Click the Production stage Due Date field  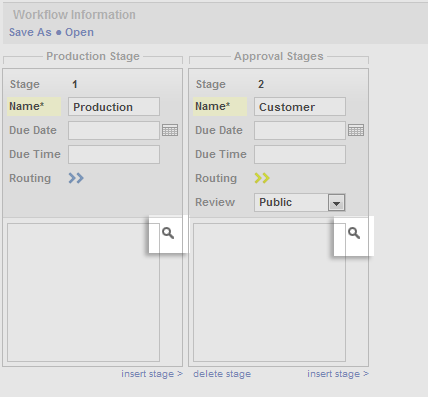pos(114,130)
